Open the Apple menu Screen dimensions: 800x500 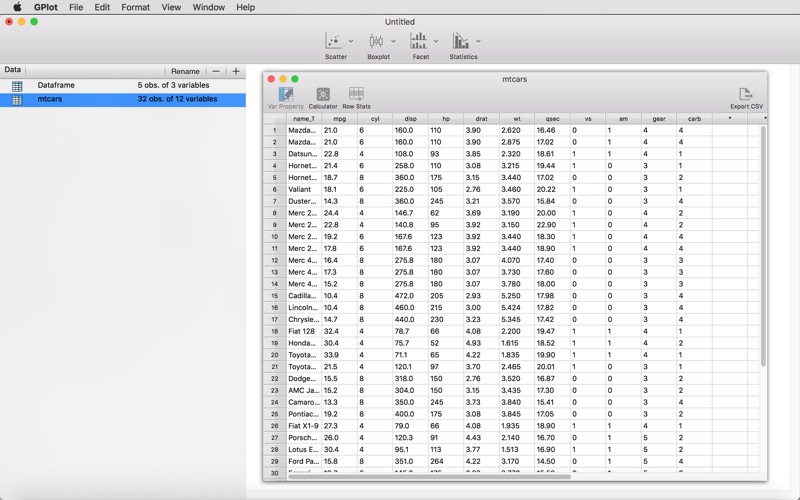pos(17,7)
